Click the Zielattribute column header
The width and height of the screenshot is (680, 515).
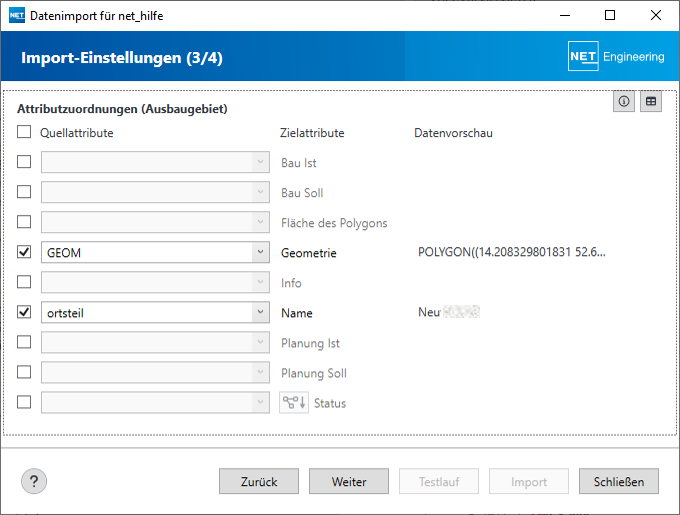[312, 133]
